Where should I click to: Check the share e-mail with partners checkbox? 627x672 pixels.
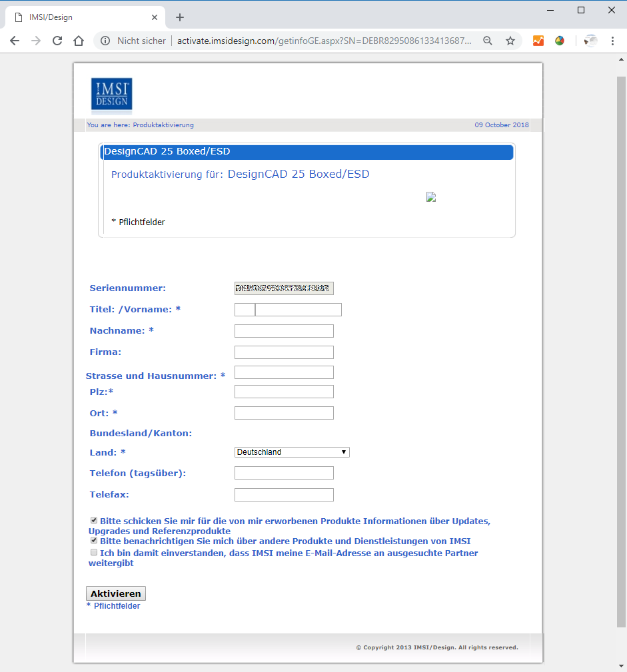coord(94,552)
